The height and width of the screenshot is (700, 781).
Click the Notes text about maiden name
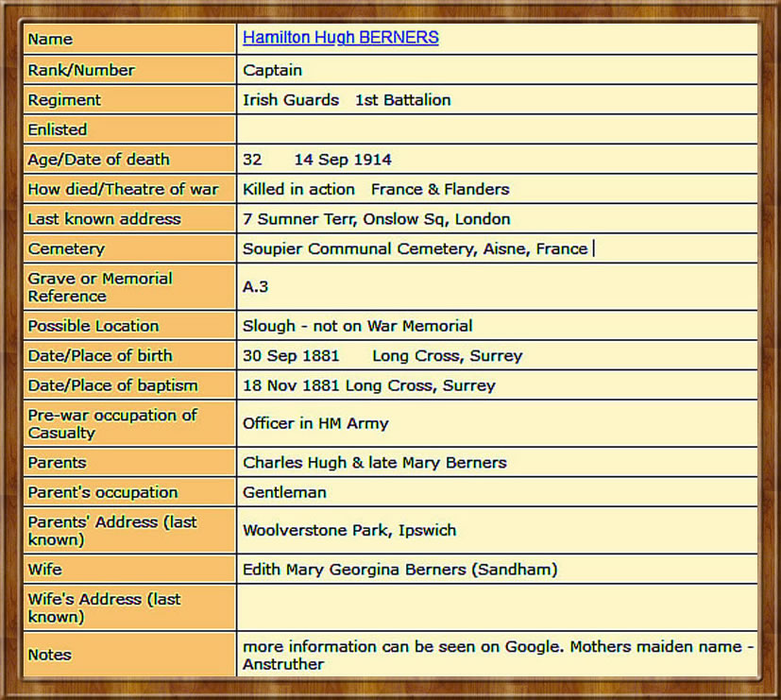point(497,655)
